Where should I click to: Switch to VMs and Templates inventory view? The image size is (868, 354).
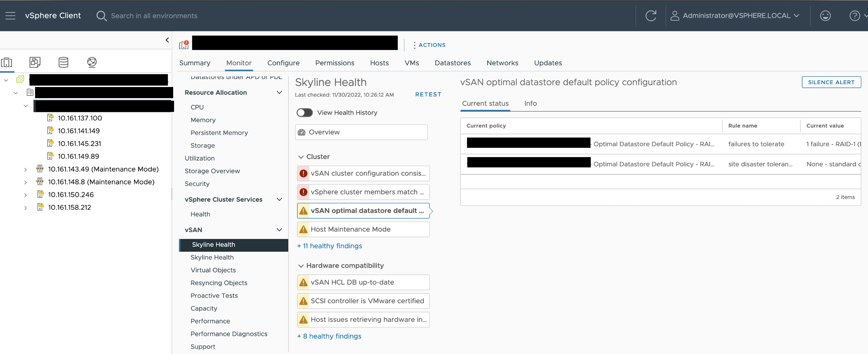[35, 62]
